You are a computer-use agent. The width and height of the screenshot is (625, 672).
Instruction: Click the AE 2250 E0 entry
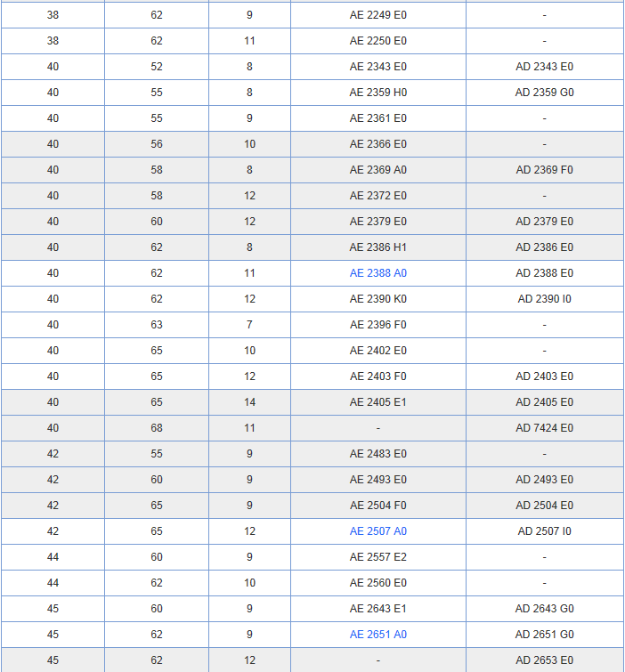click(x=377, y=41)
